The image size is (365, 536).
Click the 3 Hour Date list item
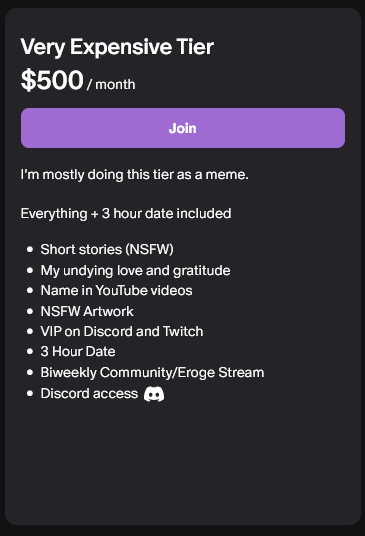(78, 351)
